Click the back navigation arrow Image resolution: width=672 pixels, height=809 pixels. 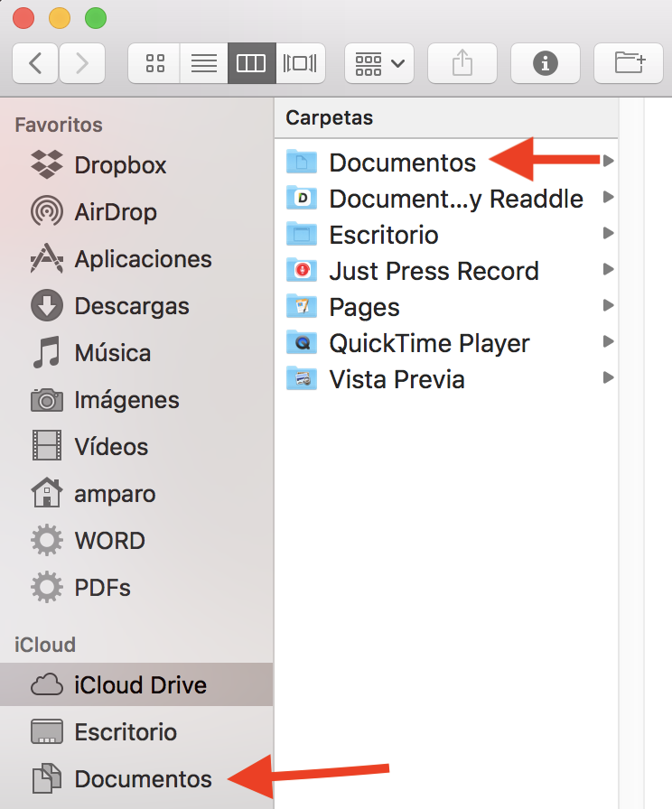(36, 62)
